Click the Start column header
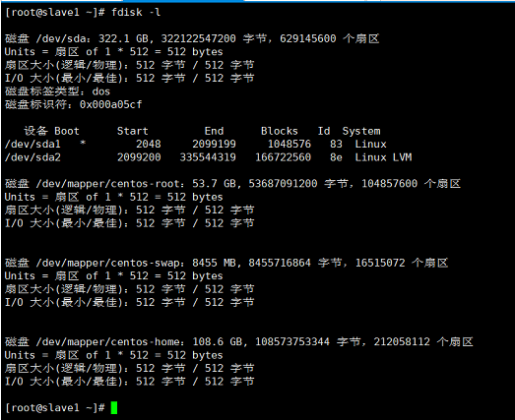This screenshot has height=420, width=515. pos(132,131)
